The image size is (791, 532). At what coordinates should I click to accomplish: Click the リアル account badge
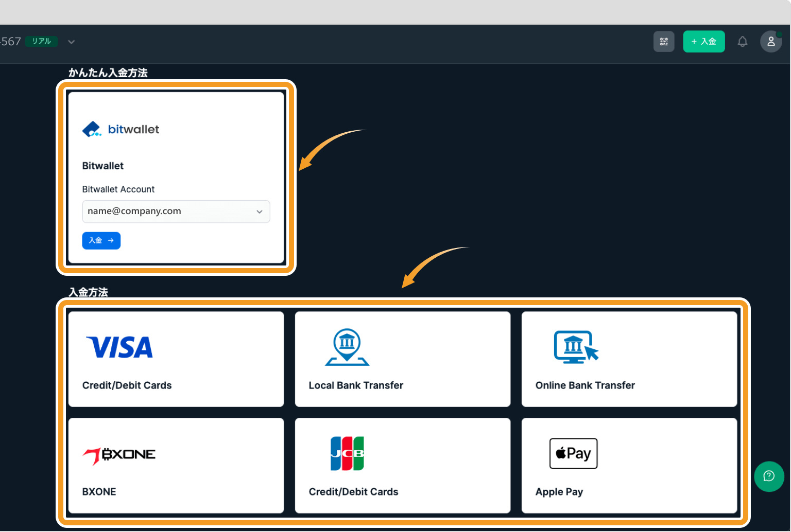tap(41, 41)
